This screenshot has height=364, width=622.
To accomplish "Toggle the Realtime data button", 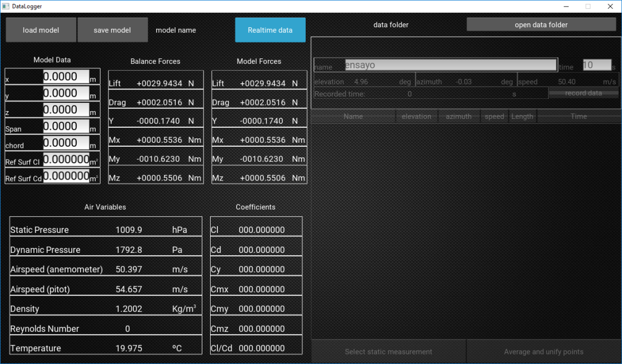I will point(270,30).
